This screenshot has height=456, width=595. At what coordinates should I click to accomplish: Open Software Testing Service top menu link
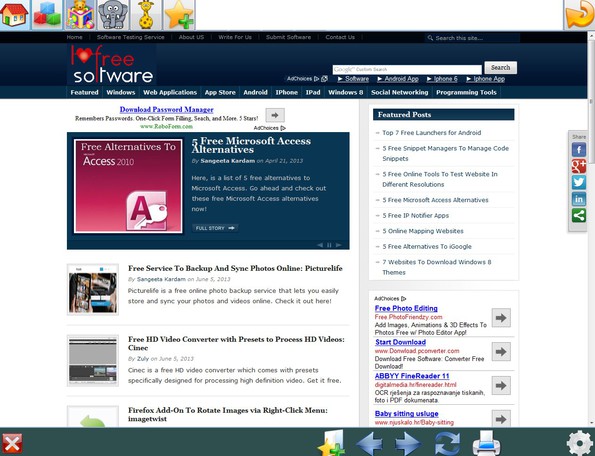(131, 37)
